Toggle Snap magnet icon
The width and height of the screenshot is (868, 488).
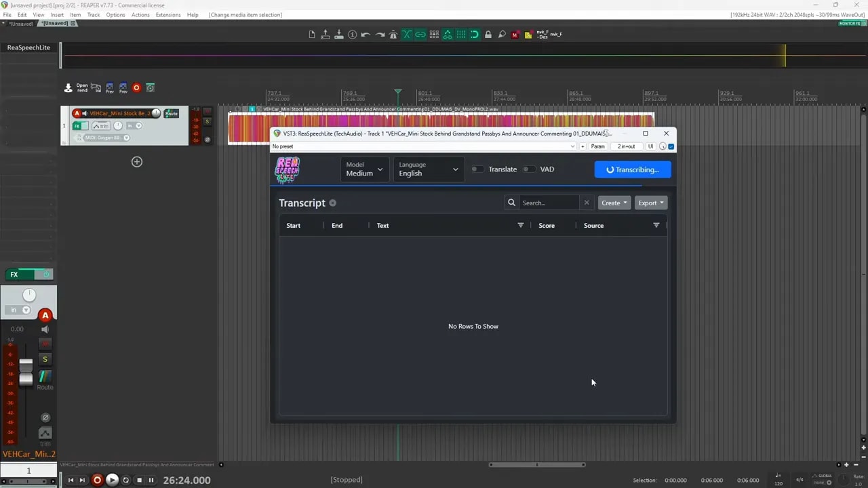coord(475,35)
